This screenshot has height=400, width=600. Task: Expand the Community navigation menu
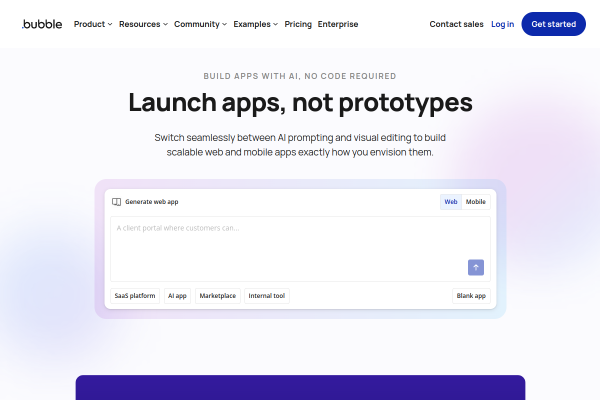201,24
